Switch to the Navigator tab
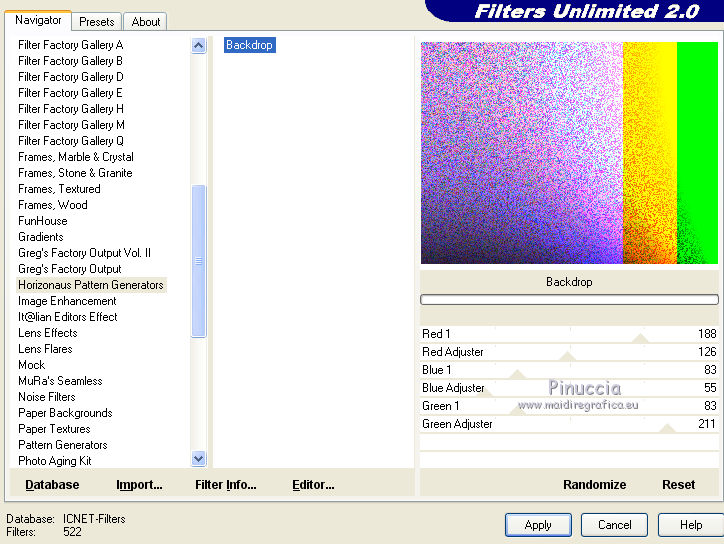 coord(38,20)
